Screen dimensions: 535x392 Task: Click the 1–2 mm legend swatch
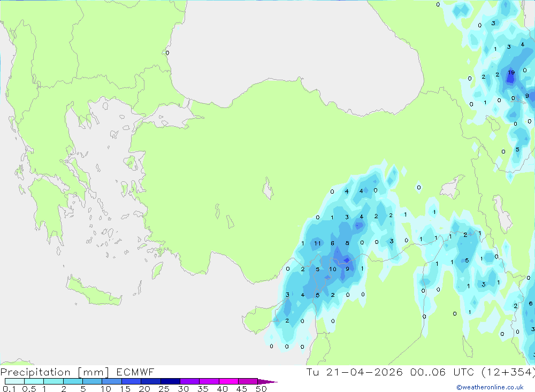pyautogui.click(x=53, y=381)
